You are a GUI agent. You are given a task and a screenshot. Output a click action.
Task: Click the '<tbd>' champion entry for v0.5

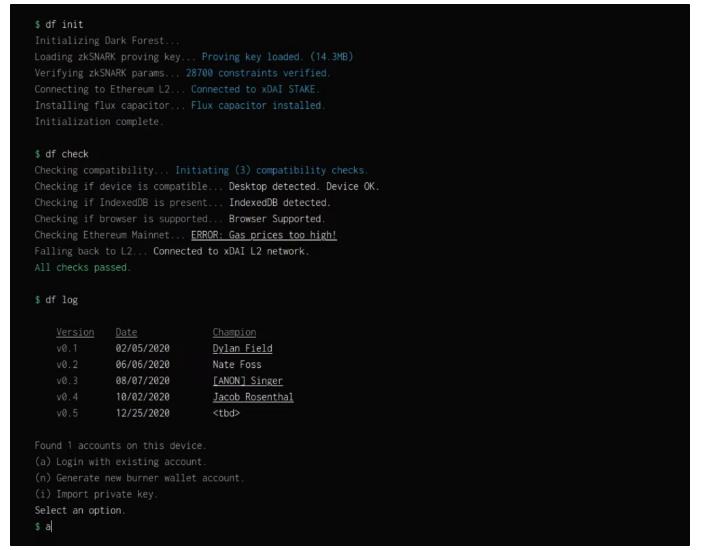(x=226, y=413)
